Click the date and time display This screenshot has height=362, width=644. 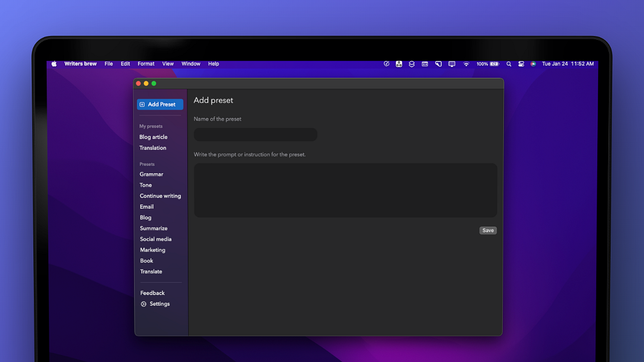click(568, 63)
